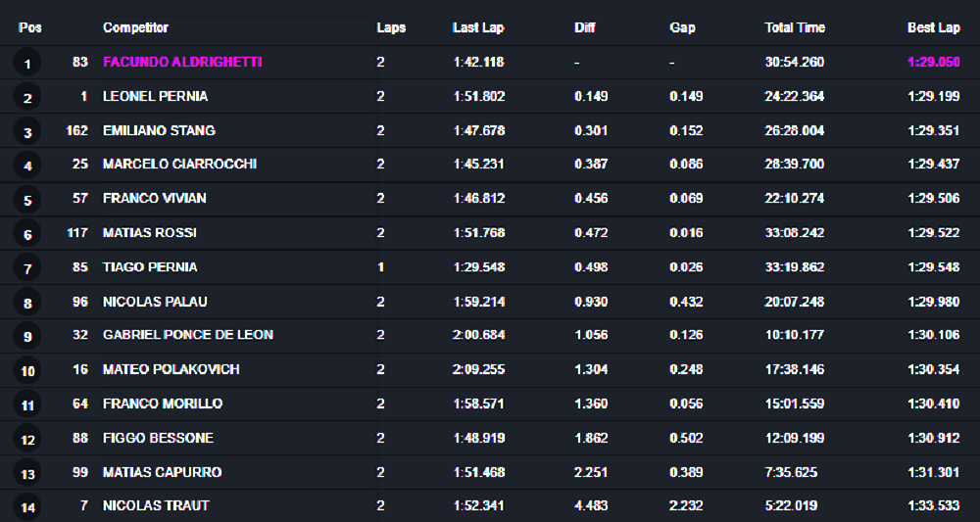The image size is (980, 522).
Task: Sort by Pos column header
Action: pos(29,27)
